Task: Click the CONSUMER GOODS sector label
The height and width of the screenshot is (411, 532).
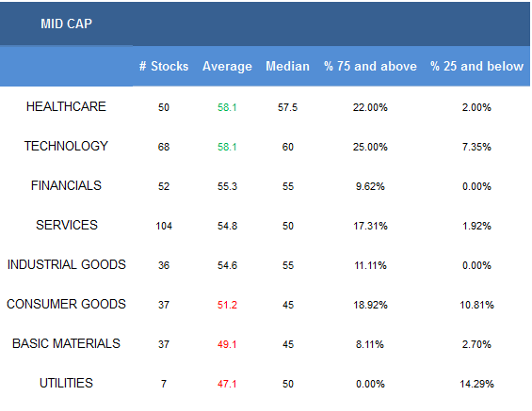Action: pos(66,305)
